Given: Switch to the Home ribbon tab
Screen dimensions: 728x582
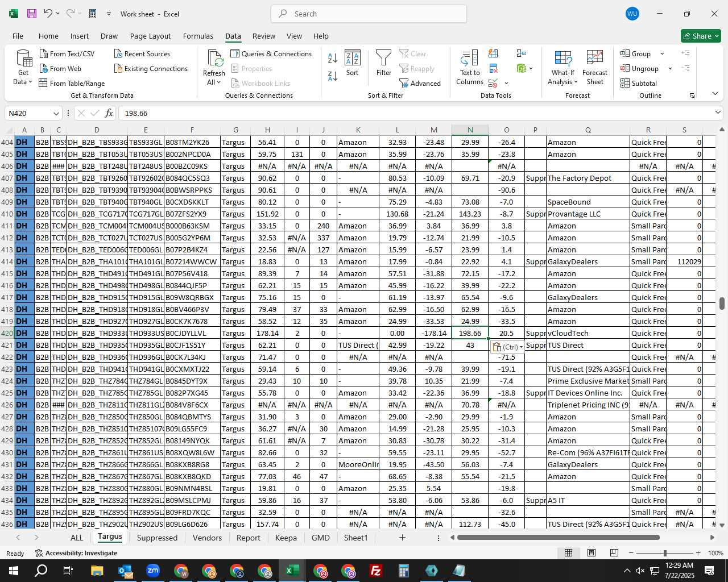Looking at the screenshot, I should point(48,36).
